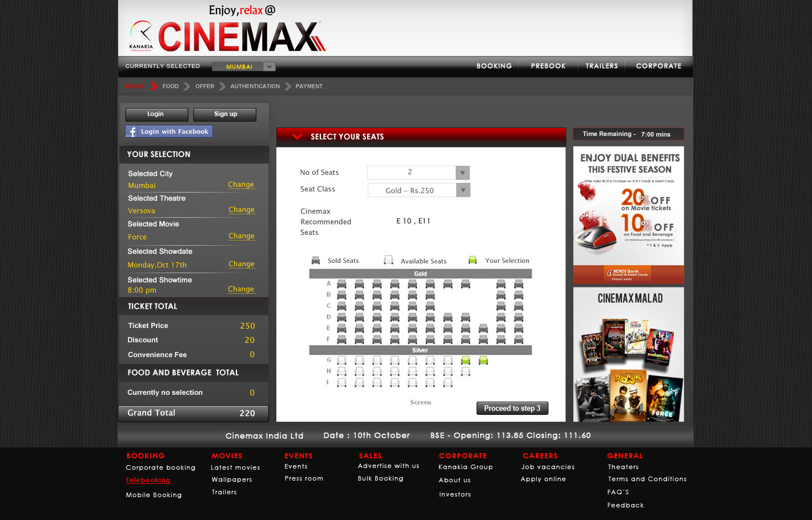Open Corporate booking in the footer

point(160,467)
